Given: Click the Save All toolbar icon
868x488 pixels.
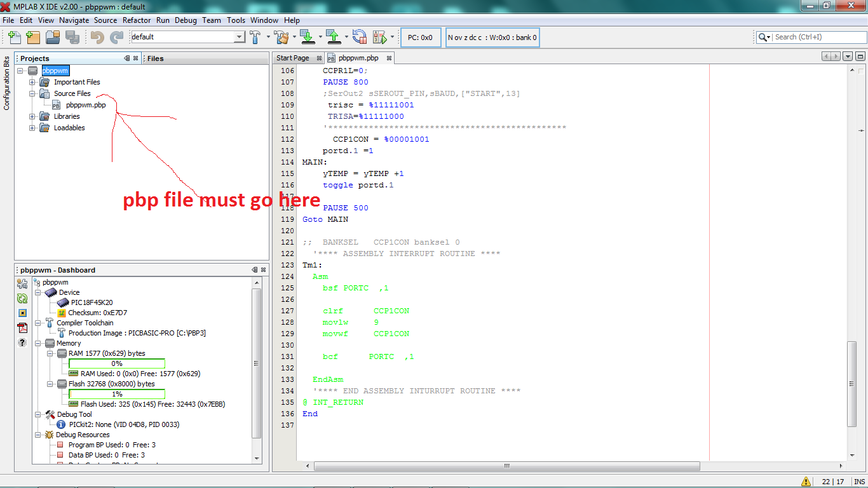Looking at the screenshot, I should click(x=71, y=37).
